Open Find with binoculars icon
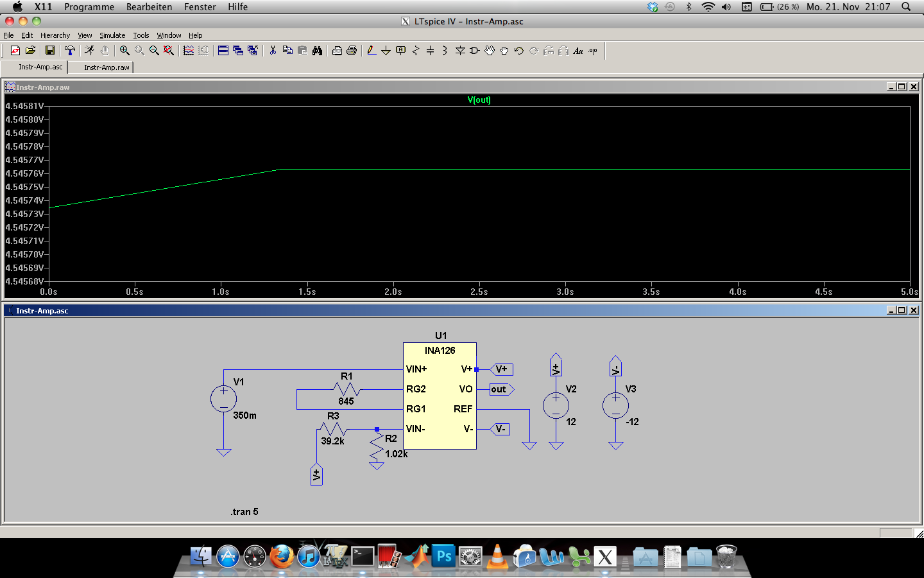Image resolution: width=924 pixels, height=578 pixels. [317, 51]
